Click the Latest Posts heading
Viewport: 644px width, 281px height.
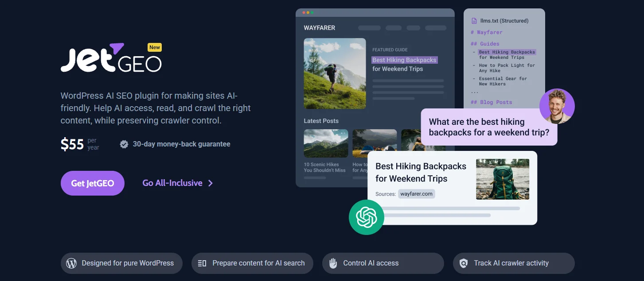tap(321, 121)
